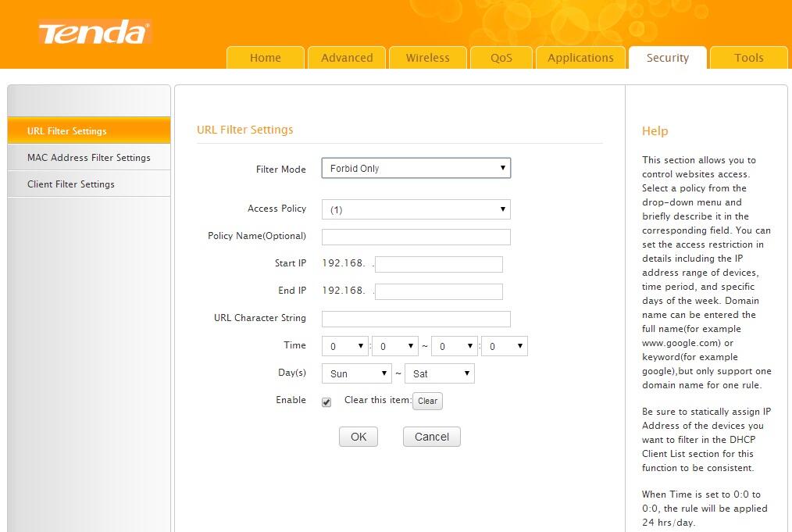
Task: Open the Applications tab
Action: (x=581, y=58)
